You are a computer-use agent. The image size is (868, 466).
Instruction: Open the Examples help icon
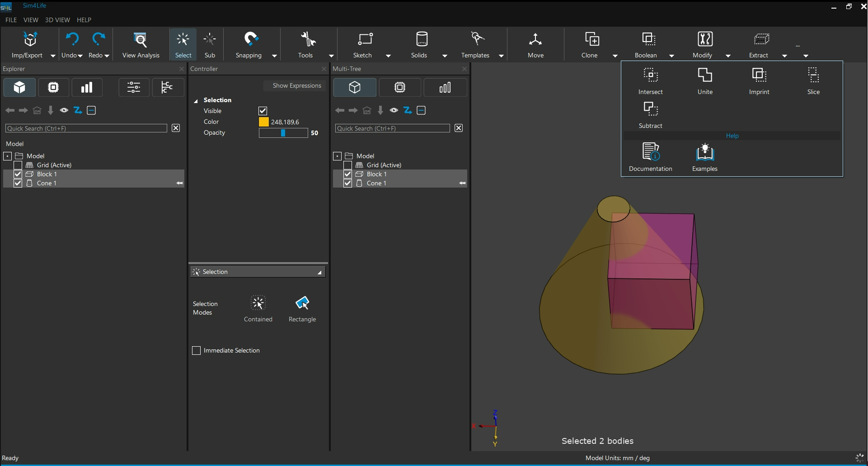[x=704, y=153]
